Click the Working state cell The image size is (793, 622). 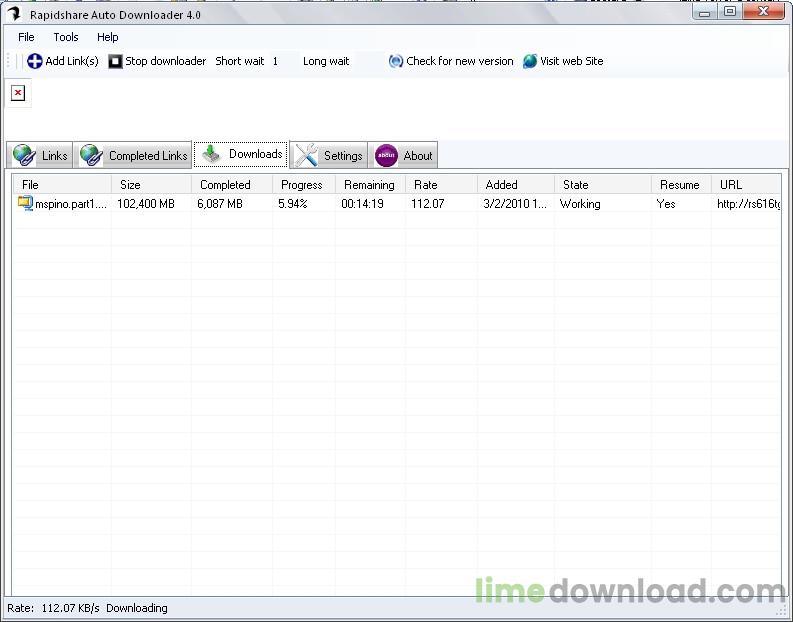[x=580, y=204]
